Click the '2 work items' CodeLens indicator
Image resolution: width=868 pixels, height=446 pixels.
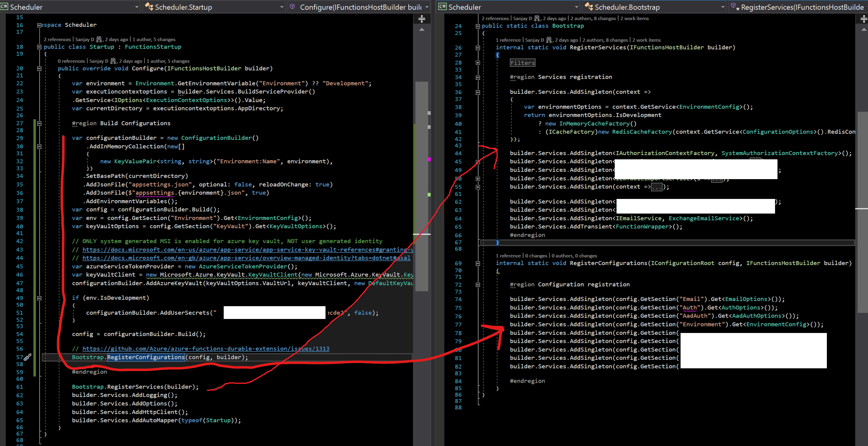point(635,18)
